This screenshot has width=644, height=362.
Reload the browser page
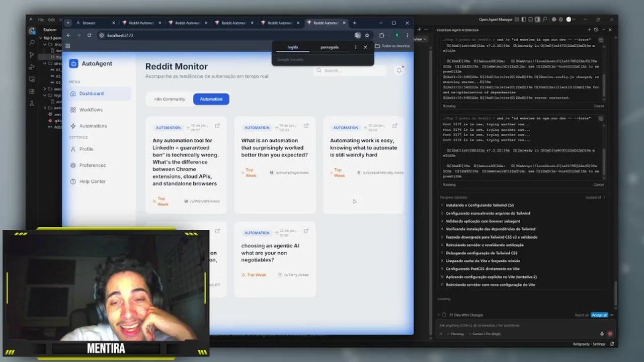pyautogui.click(x=89, y=35)
